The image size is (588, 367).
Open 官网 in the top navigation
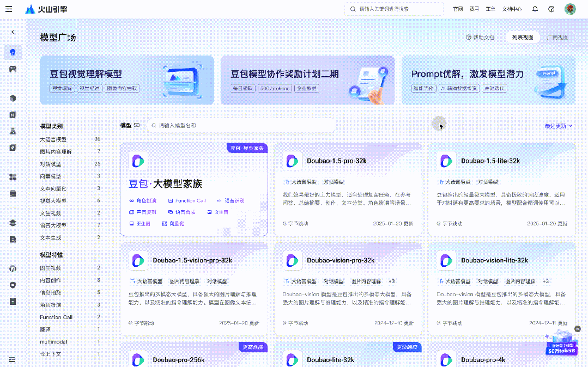[458, 9]
